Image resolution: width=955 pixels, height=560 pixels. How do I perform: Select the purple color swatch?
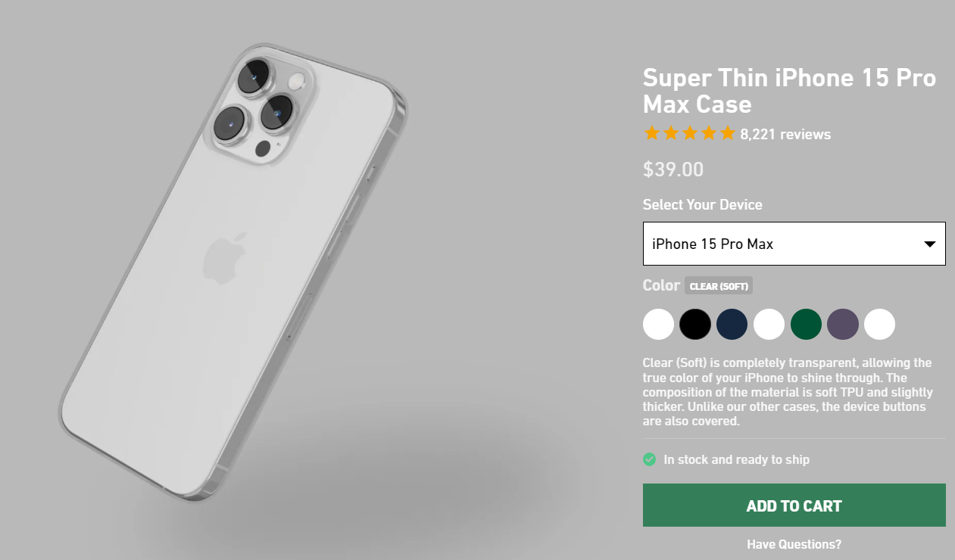tap(843, 325)
